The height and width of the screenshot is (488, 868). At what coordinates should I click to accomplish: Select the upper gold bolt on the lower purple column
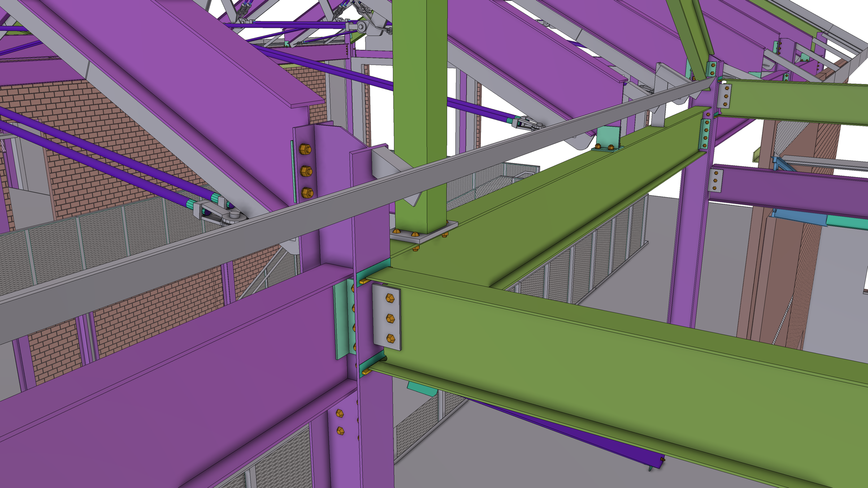[340, 413]
